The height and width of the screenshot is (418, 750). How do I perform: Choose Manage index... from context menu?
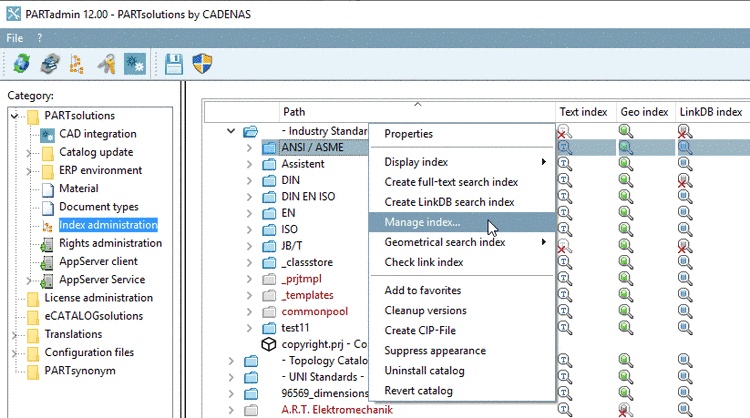[x=462, y=222]
